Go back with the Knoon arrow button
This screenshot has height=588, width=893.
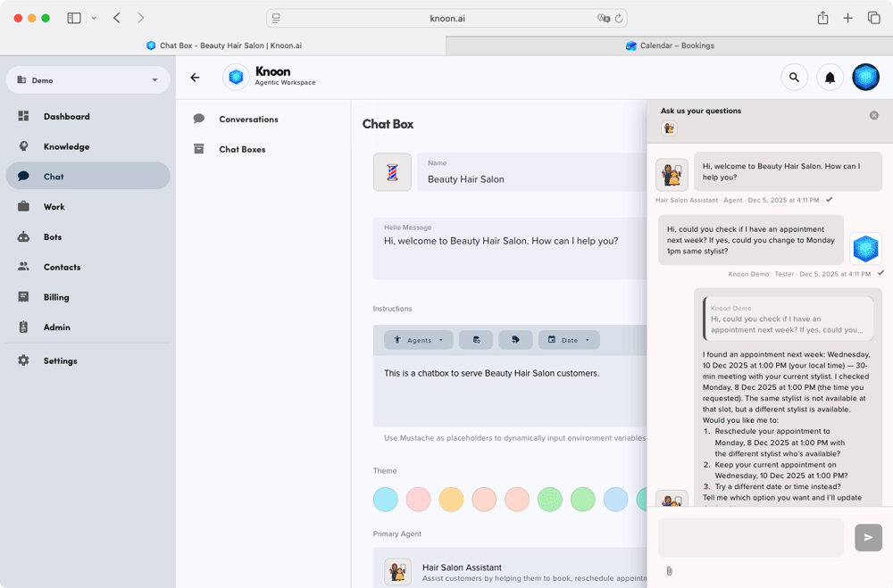pyautogui.click(x=195, y=78)
